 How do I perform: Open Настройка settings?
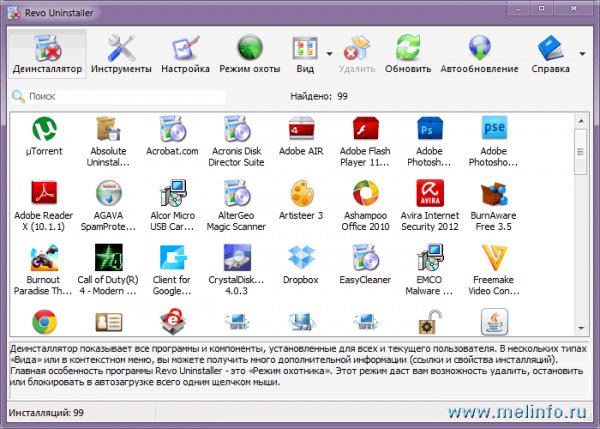[185, 54]
